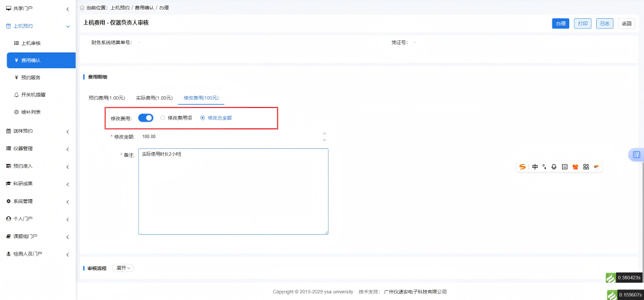Screen dimensions: 644x300
Task: Click the microphone voice input icon
Action: tap(554, 167)
